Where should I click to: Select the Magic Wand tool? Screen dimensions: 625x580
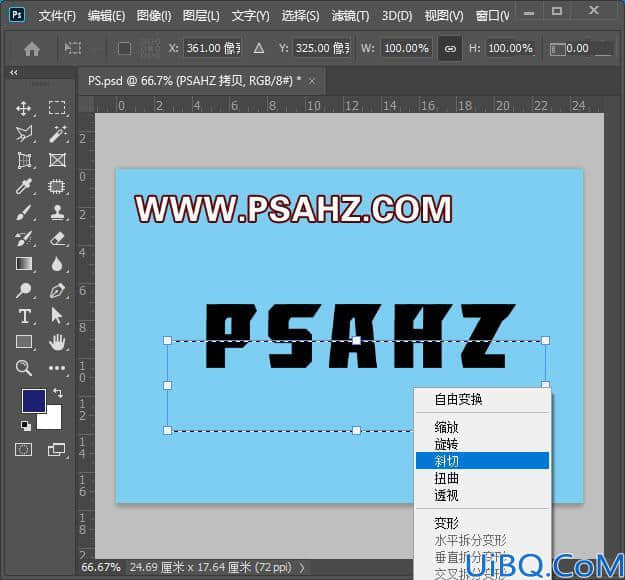pyautogui.click(x=57, y=134)
